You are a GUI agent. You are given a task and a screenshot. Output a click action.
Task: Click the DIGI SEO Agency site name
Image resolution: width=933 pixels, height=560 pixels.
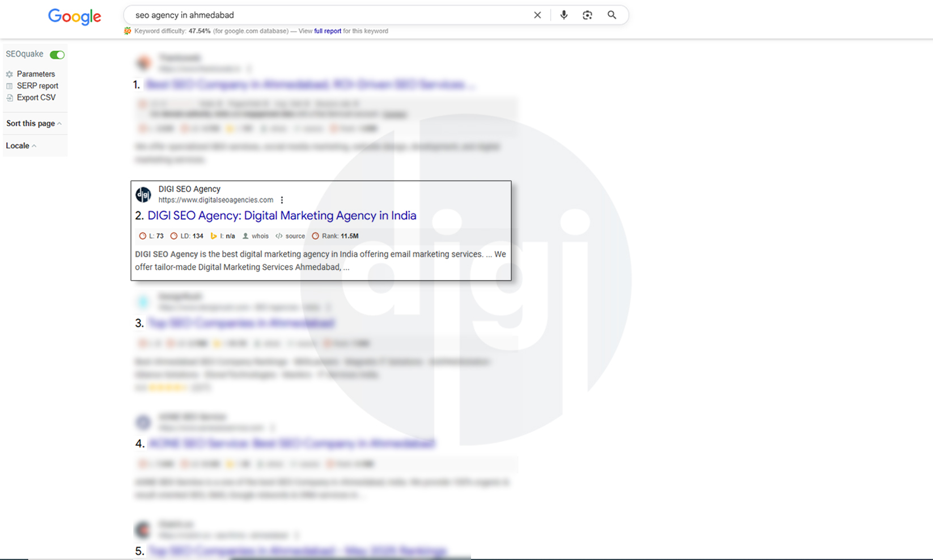(189, 189)
